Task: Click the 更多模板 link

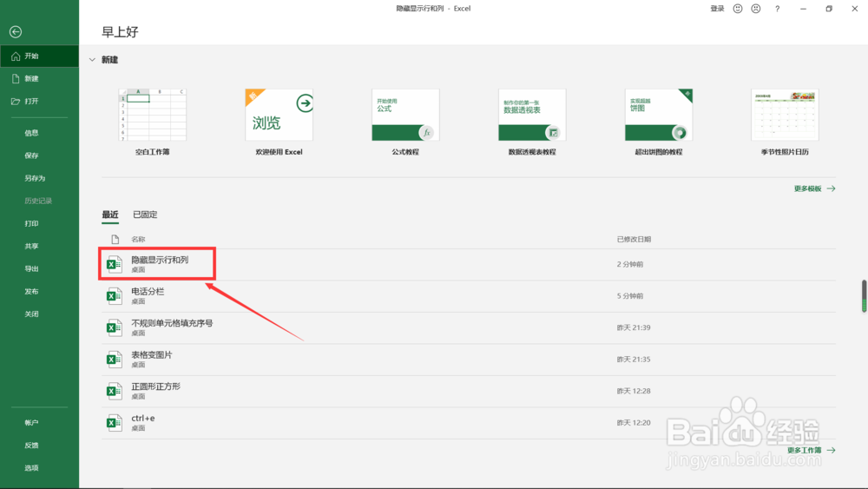Action: coord(814,188)
